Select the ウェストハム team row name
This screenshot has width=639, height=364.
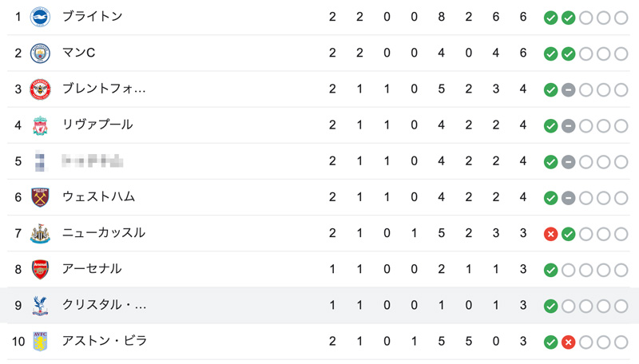click(98, 196)
